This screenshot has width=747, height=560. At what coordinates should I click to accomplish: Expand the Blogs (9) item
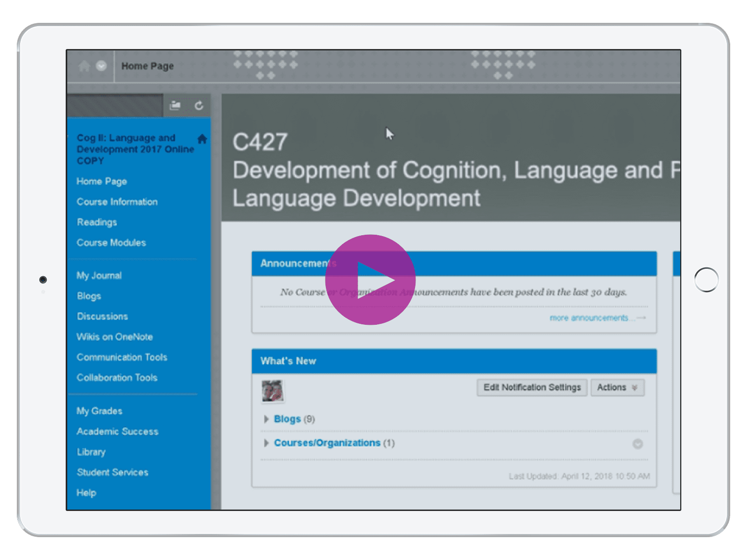point(266,419)
